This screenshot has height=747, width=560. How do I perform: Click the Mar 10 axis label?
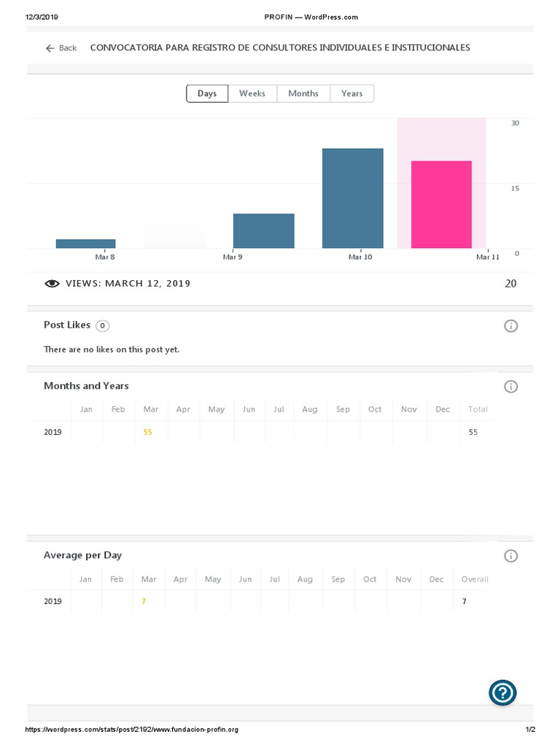pos(360,257)
